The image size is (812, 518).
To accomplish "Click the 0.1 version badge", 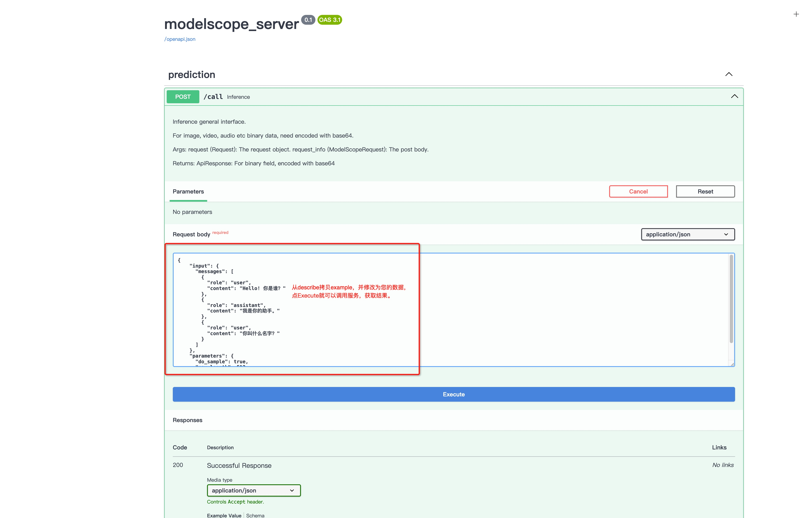I will pos(308,20).
